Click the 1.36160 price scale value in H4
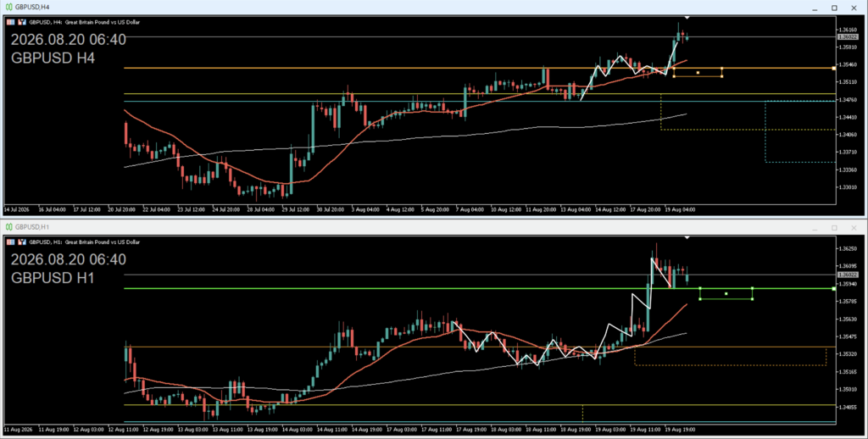This screenshot has height=439, width=868. [848, 30]
